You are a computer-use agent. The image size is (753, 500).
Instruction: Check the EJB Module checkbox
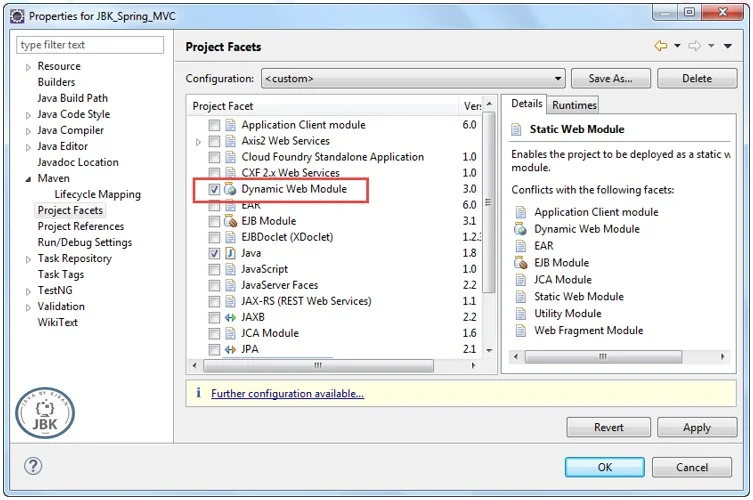coord(214,221)
